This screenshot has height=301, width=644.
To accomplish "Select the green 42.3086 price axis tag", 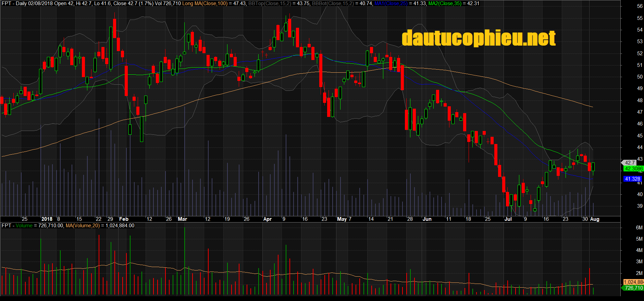I will coord(633,169).
